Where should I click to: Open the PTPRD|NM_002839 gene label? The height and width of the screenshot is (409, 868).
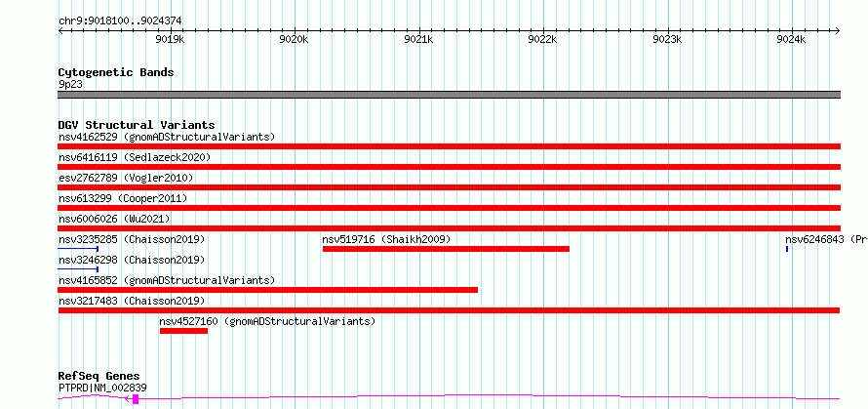pos(102,388)
